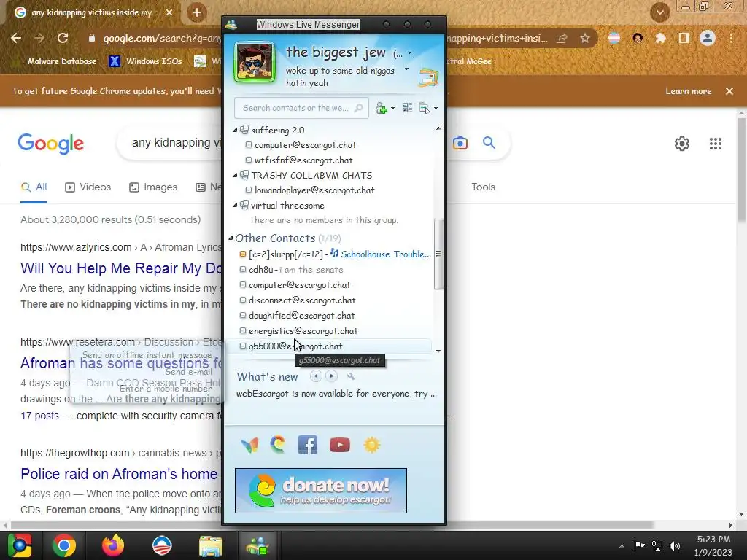This screenshot has width=747, height=560.
Task: Open Firefox from taskbar
Action: [x=113, y=545]
